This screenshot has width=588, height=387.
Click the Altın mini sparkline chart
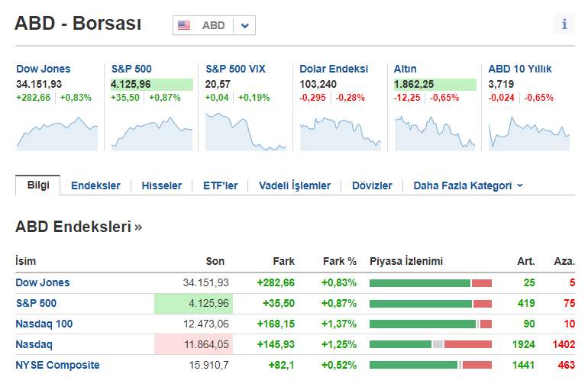point(435,132)
